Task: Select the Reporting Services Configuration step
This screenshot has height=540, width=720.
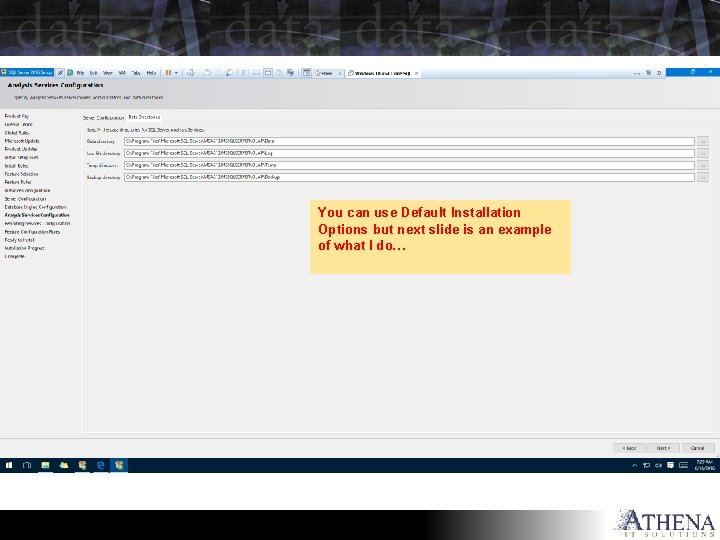Action: [38, 224]
